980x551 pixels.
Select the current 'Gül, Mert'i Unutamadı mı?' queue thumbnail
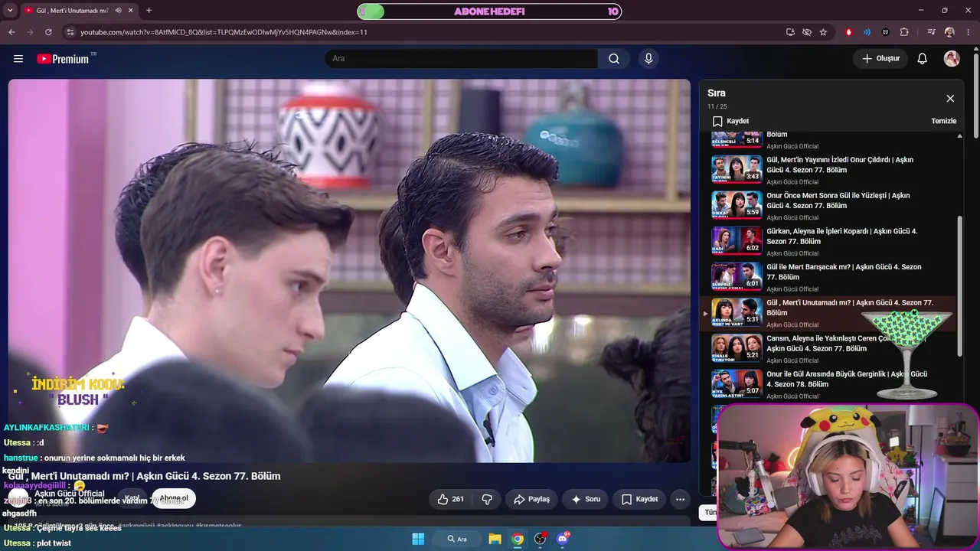pyautogui.click(x=737, y=312)
